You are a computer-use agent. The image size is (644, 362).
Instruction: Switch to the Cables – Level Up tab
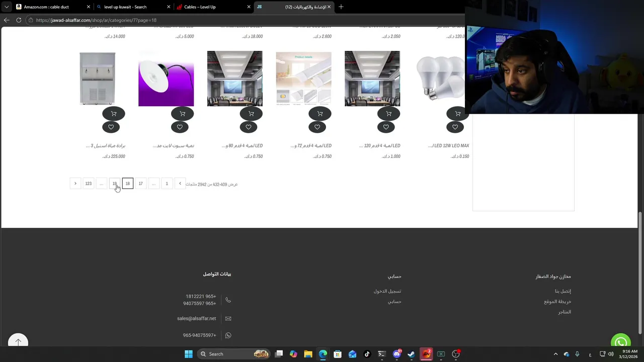[213, 7]
